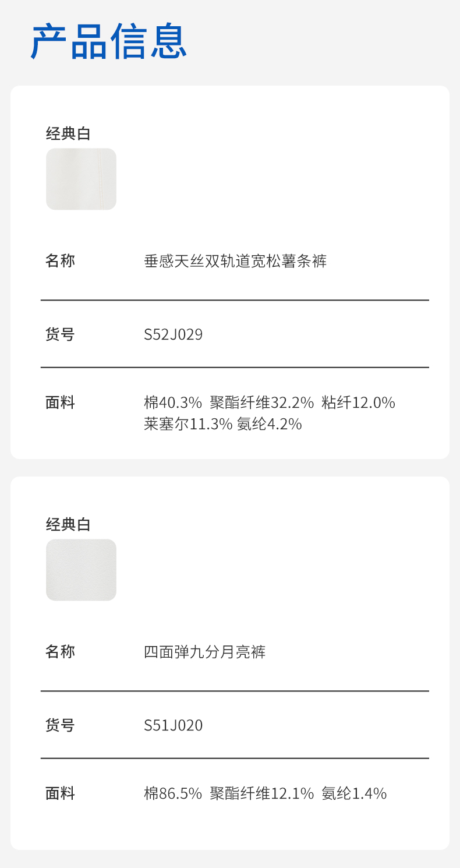Click product name 垂感天丝双轨道宽松薯条裤
Screen dimensions: 460x868
(235, 261)
